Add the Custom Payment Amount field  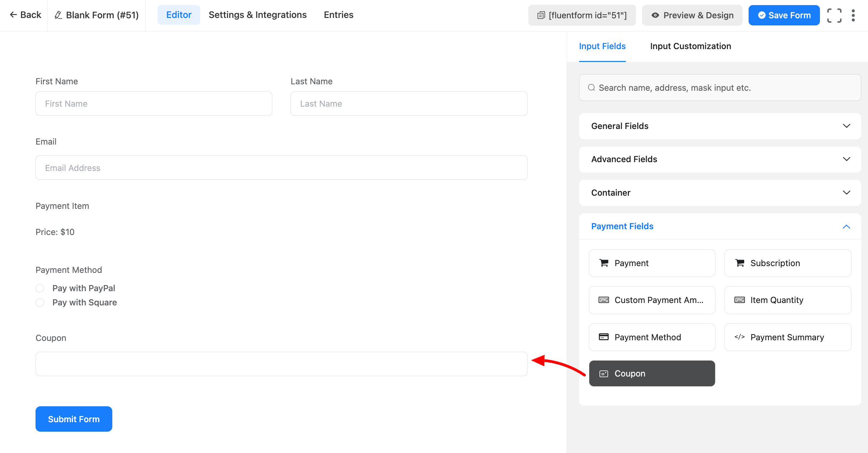click(652, 300)
